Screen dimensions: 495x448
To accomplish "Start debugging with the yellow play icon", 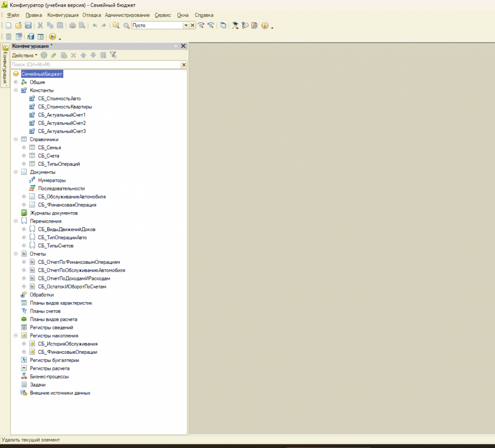I will [52, 37].
